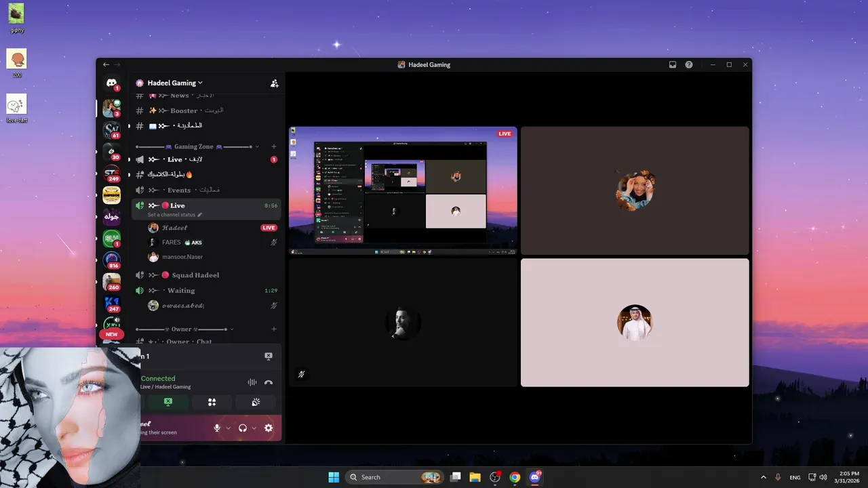The width and height of the screenshot is (868, 488).
Task: Click the NEW unread mentions pill
Action: [111, 334]
